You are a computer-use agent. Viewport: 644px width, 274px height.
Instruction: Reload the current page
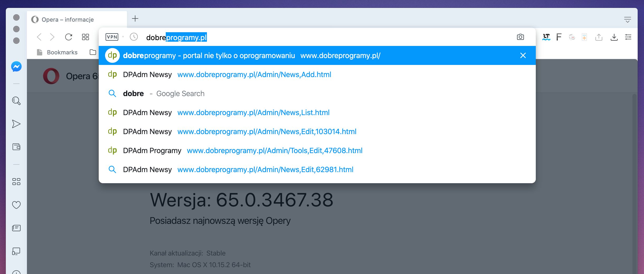pyautogui.click(x=69, y=37)
